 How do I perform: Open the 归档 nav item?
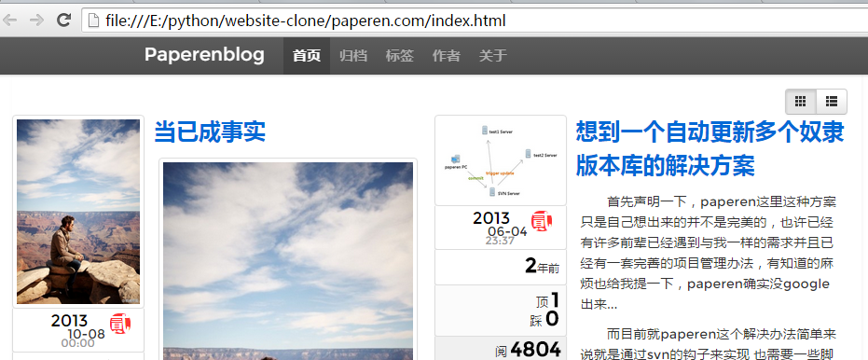(x=353, y=55)
